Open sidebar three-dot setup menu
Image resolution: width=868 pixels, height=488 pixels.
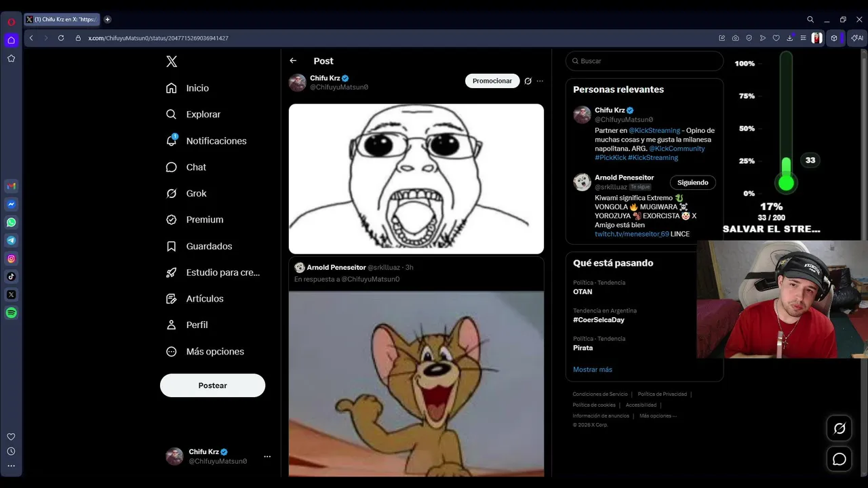pyautogui.click(x=11, y=466)
